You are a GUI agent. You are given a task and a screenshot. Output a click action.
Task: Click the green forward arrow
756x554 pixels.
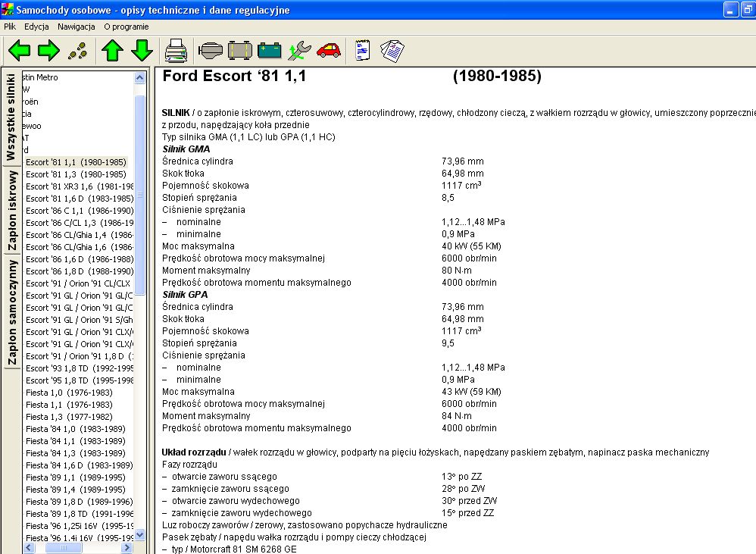click(48, 51)
